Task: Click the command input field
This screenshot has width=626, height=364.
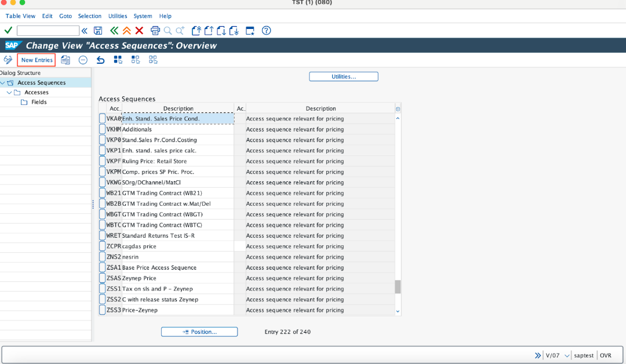Action: [48, 30]
